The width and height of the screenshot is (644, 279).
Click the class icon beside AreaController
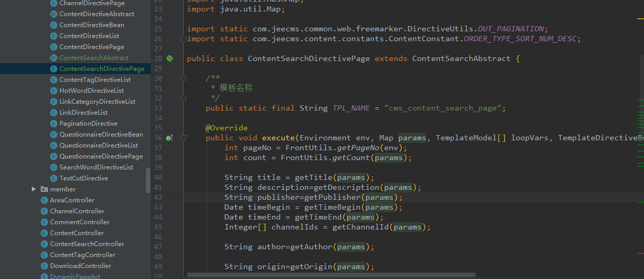[x=44, y=200]
